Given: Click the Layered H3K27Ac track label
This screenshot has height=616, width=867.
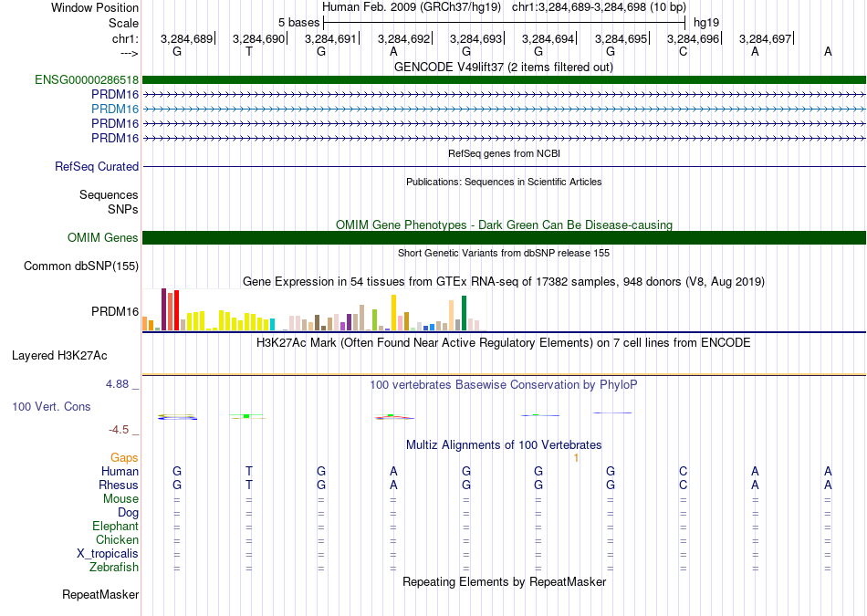Looking at the screenshot, I should pyautogui.click(x=59, y=356).
